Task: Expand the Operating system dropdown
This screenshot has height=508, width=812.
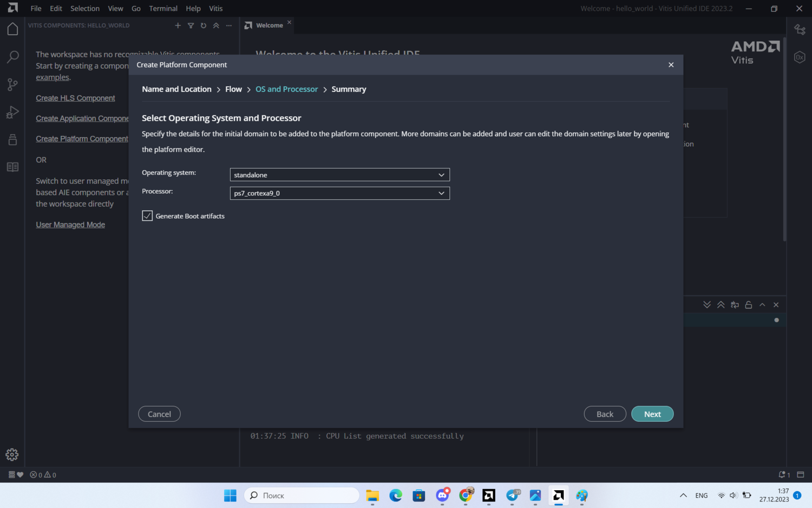Action: click(339, 175)
